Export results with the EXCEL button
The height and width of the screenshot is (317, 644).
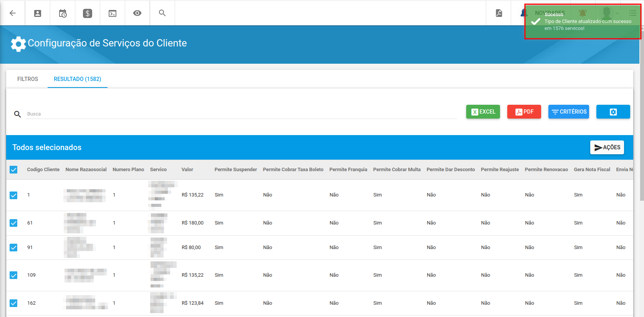point(483,112)
